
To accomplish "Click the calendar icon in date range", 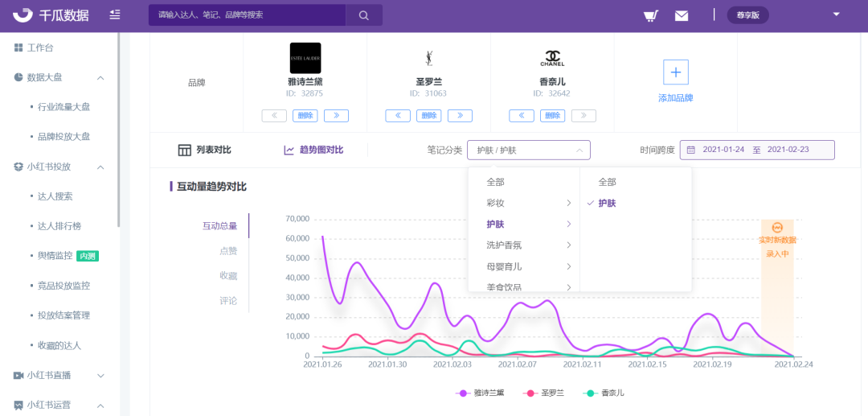I will (x=691, y=150).
